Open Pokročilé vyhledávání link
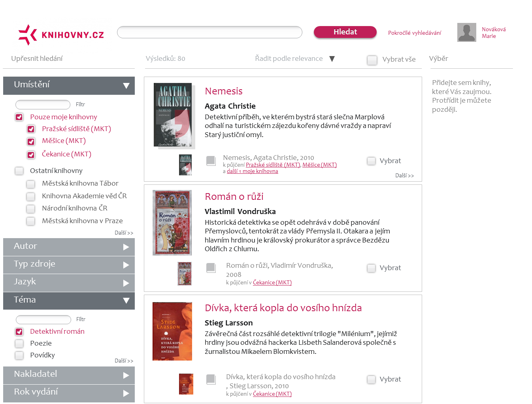Screen dimensions: 532x404 (415, 33)
